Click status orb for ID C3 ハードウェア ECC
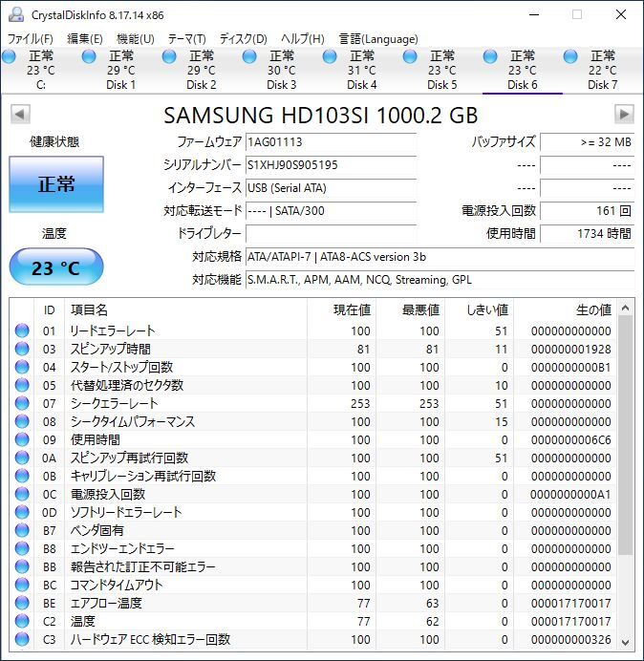Screen dimensions: 644x661 pyautogui.click(x=22, y=639)
